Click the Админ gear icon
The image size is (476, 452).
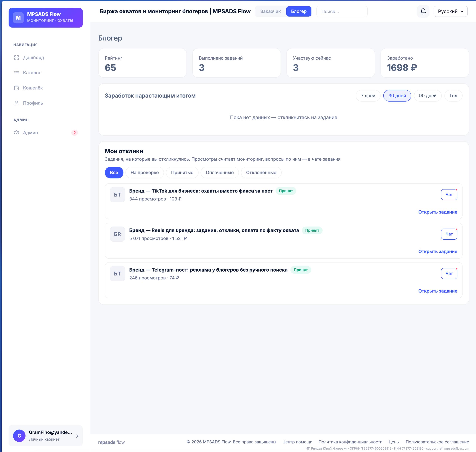click(16, 133)
